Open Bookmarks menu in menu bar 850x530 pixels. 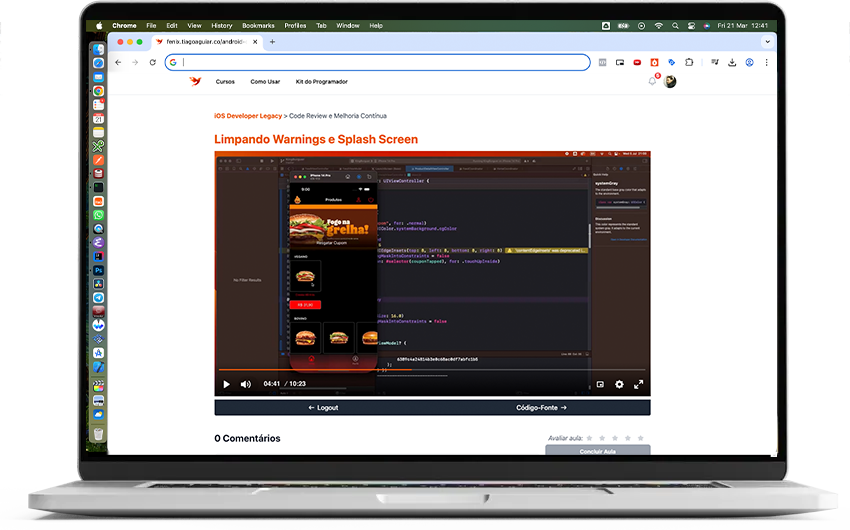pos(258,25)
